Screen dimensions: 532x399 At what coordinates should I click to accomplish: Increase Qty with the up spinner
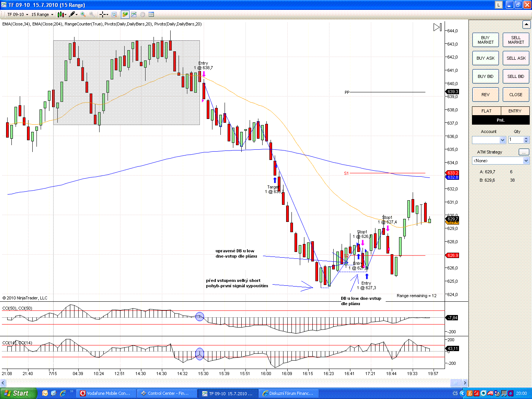pos(526,138)
